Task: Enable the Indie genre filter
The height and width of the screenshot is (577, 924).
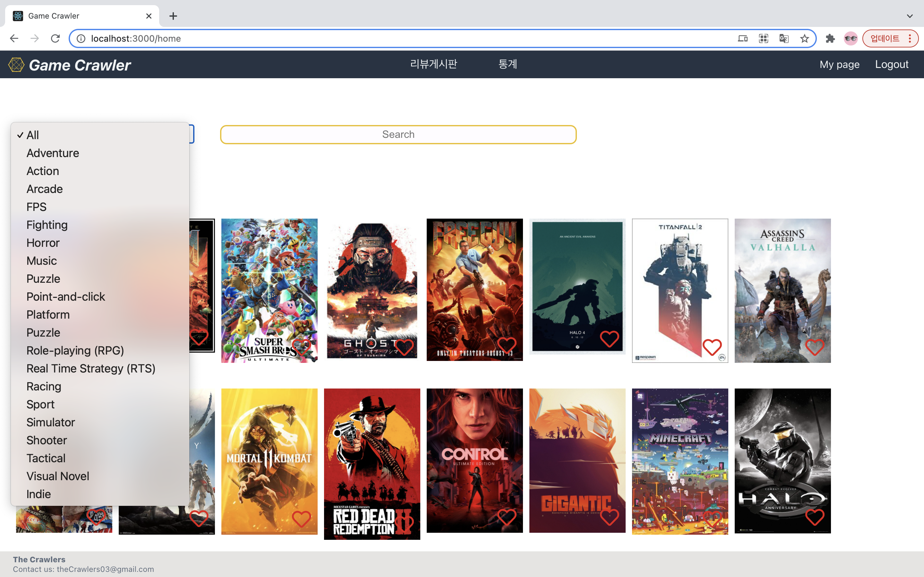Action: (x=38, y=493)
